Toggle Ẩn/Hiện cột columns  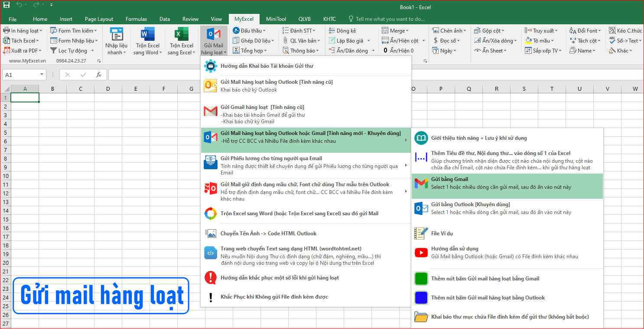point(402,40)
